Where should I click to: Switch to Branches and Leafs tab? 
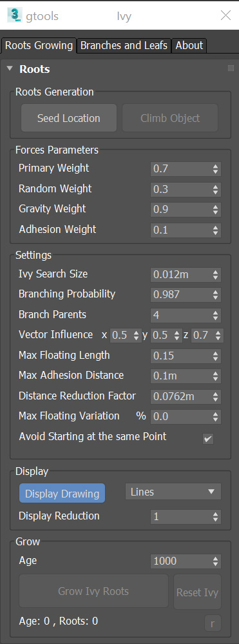point(124,46)
